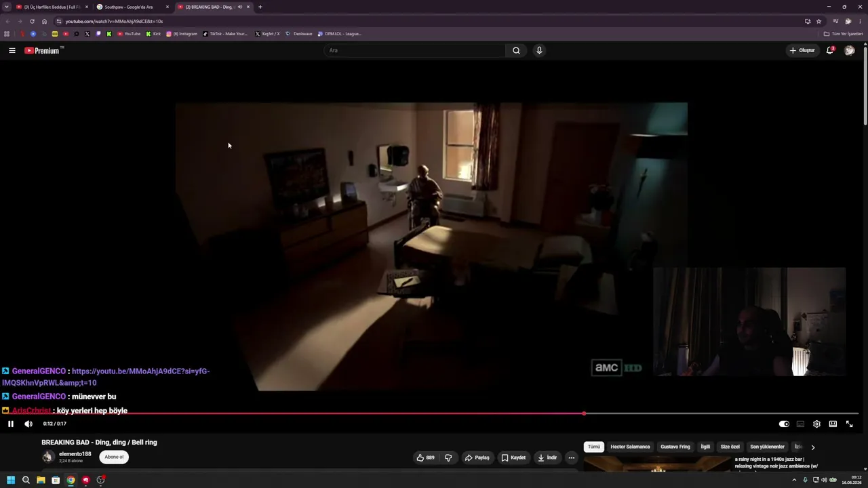Viewport: 868px width, 488px height.
Task: Open YouTube notifications bell
Action: tap(830, 50)
